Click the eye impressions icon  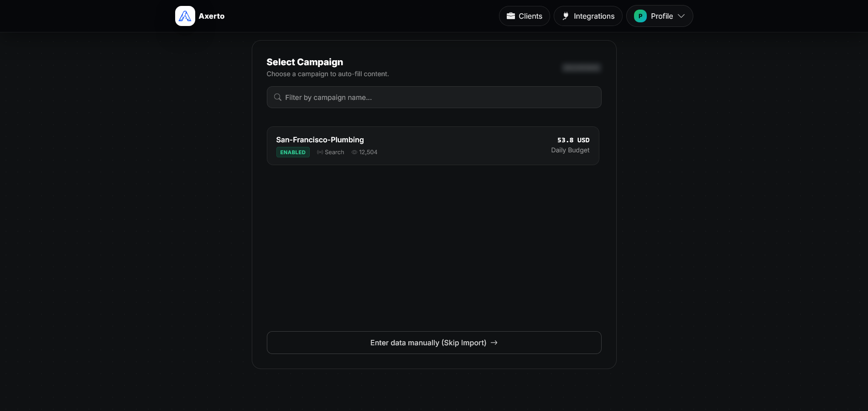click(x=354, y=152)
